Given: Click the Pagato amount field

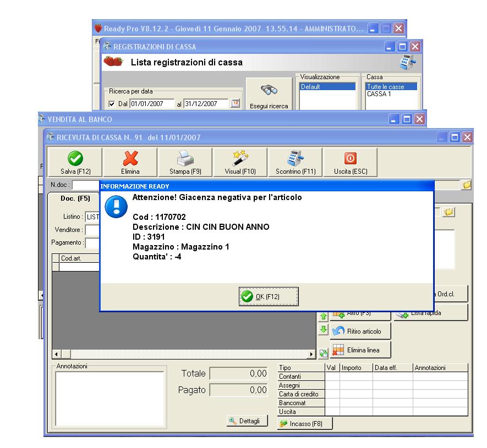Looking at the screenshot, I should pos(239,390).
